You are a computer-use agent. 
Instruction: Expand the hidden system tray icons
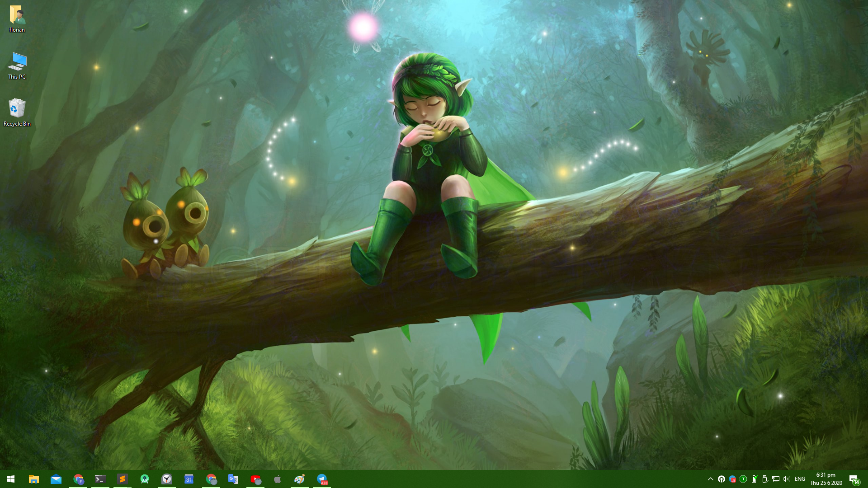tap(710, 479)
